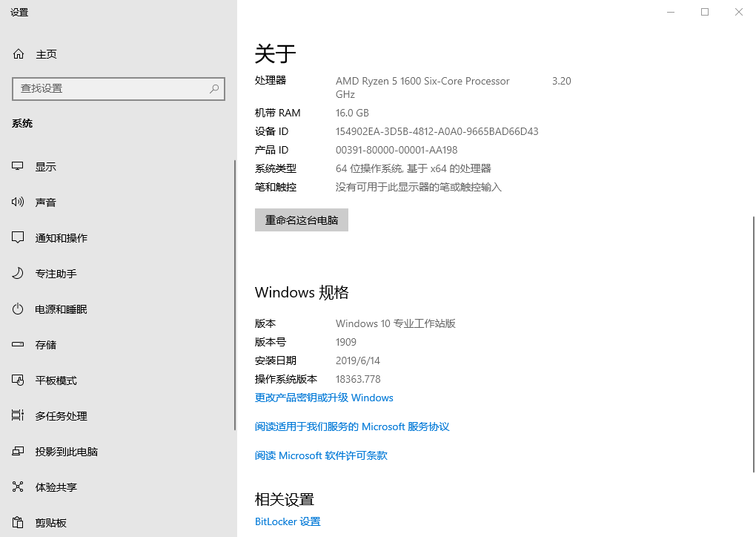Image resolution: width=756 pixels, height=537 pixels.
Task: Click inside the 查找设置 search box
Action: 119,88
